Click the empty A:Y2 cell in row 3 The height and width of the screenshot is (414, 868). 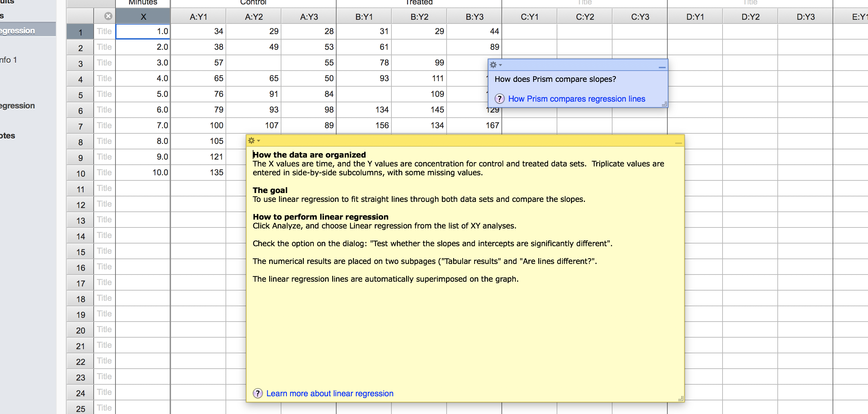coord(253,63)
